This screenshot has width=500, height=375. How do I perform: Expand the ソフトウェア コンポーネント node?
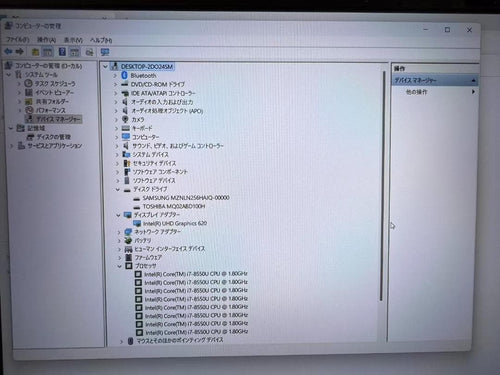click(x=117, y=172)
